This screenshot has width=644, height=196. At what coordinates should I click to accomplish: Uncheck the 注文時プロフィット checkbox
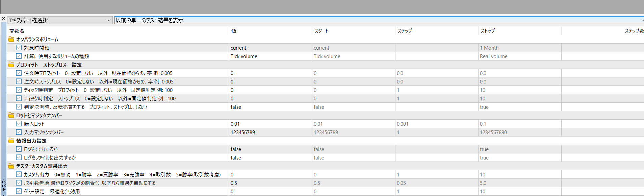point(19,73)
